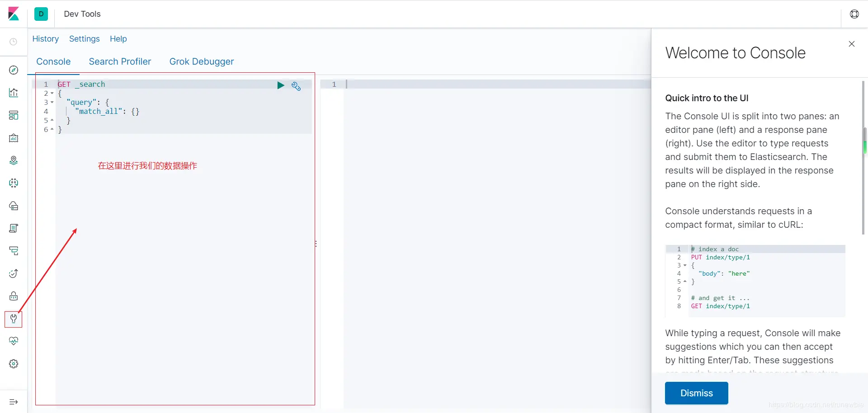The height and width of the screenshot is (413, 868).
Task: Switch to the Search Profiler tab
Action: point(120,62)
